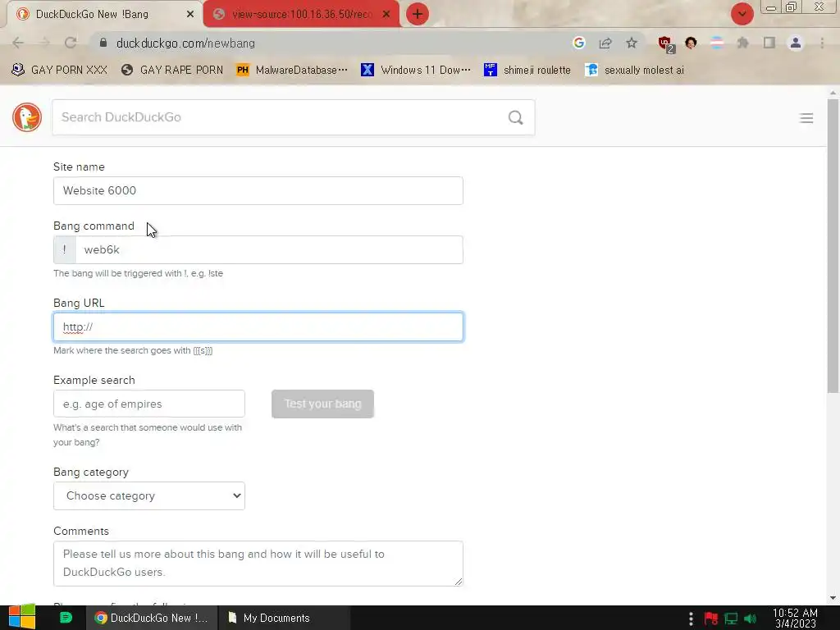The height and width of the screenshot is (630, 840).
Task: Click the hint 'The bang will be triggered with !'
Action: click(x=138, y=273)
